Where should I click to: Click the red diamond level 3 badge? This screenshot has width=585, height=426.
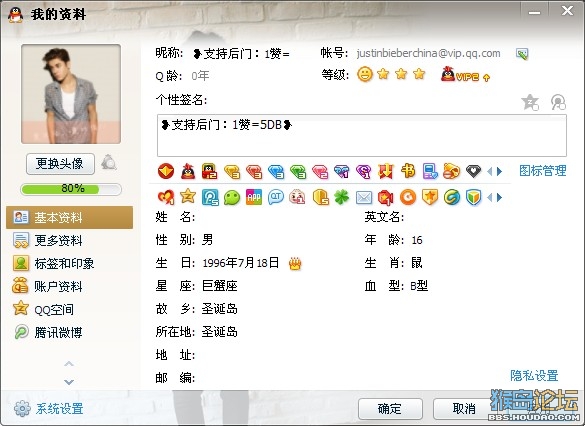click(x=254, y=172)
